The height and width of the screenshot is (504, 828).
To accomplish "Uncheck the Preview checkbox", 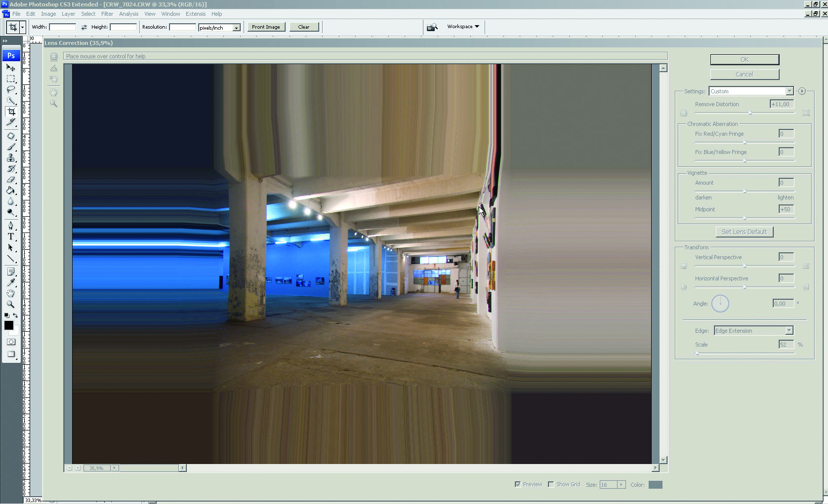I will pos(518,484).
